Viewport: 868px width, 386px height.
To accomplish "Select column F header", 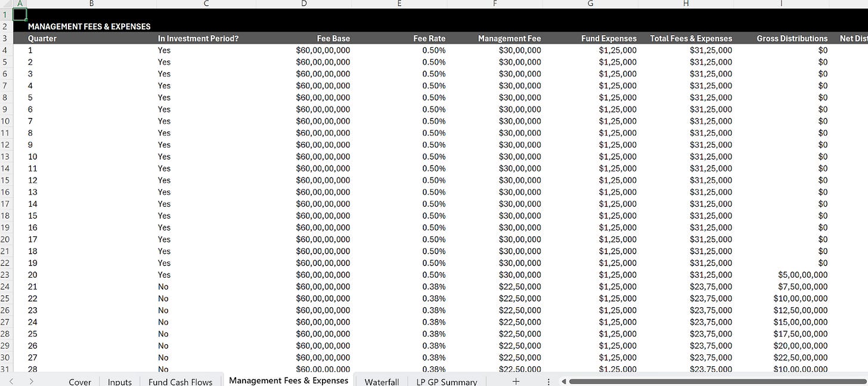I will pos(495,4).
